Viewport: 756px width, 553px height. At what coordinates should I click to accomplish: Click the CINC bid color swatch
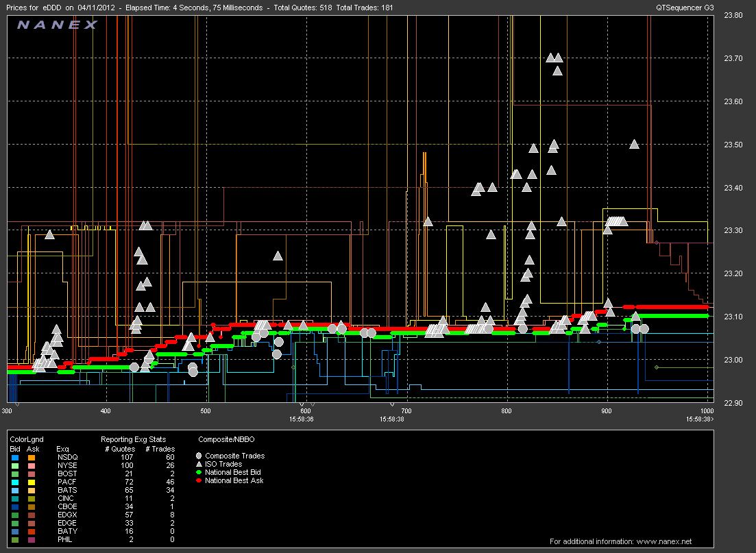point(15,498)
